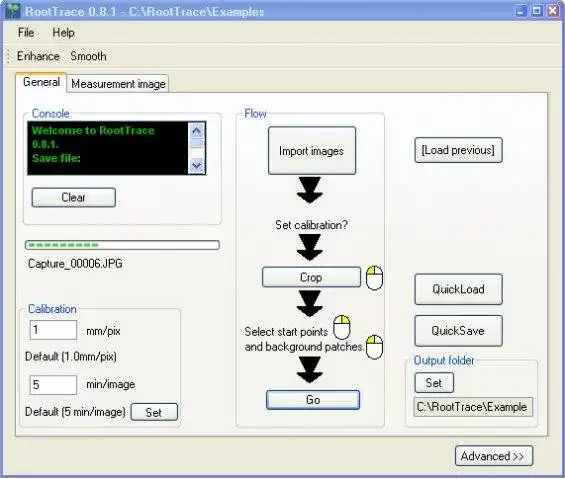Screen dimensions: 565x479
Task: Open the File menu
Action: tap(26, 32)
